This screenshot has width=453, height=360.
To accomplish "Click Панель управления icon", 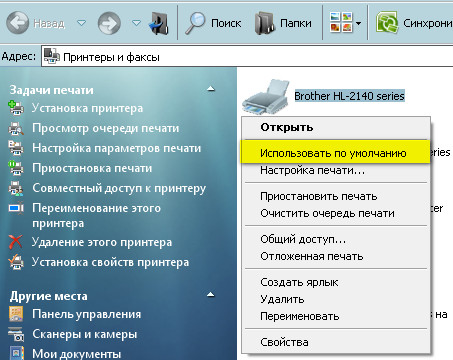I will tap(16, 314).
